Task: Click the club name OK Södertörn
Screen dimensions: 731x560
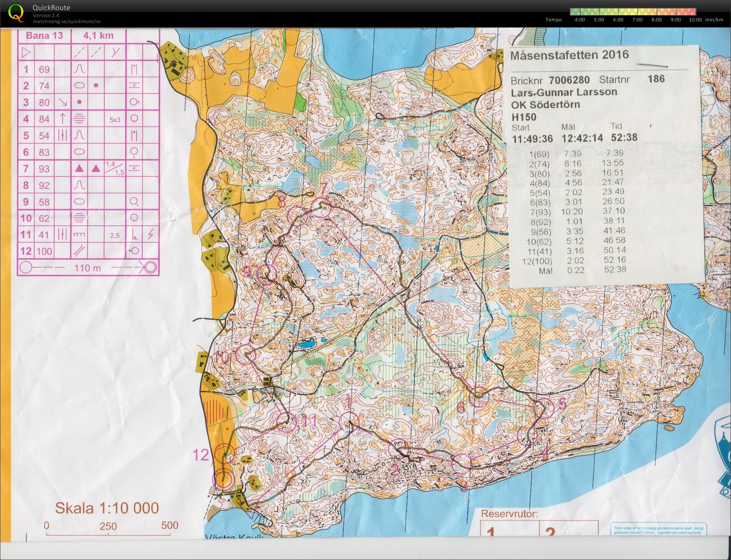Action: (545, 104)
